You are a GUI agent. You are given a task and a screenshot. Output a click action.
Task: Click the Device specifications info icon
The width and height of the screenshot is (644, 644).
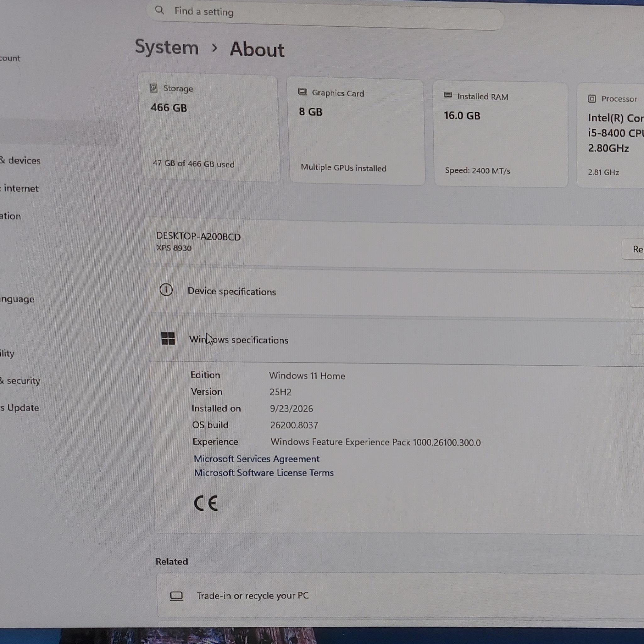[166, 290]
